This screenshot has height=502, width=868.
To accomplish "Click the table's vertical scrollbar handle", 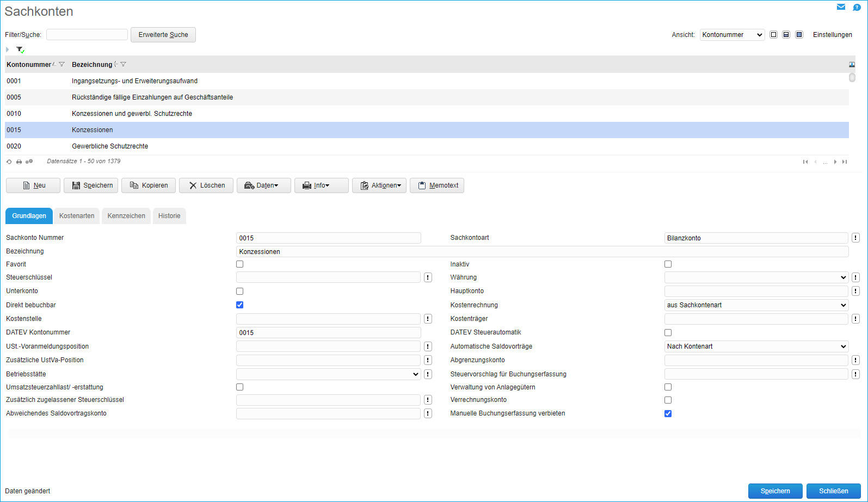I will pyautogui.click(x=852, y=78).
